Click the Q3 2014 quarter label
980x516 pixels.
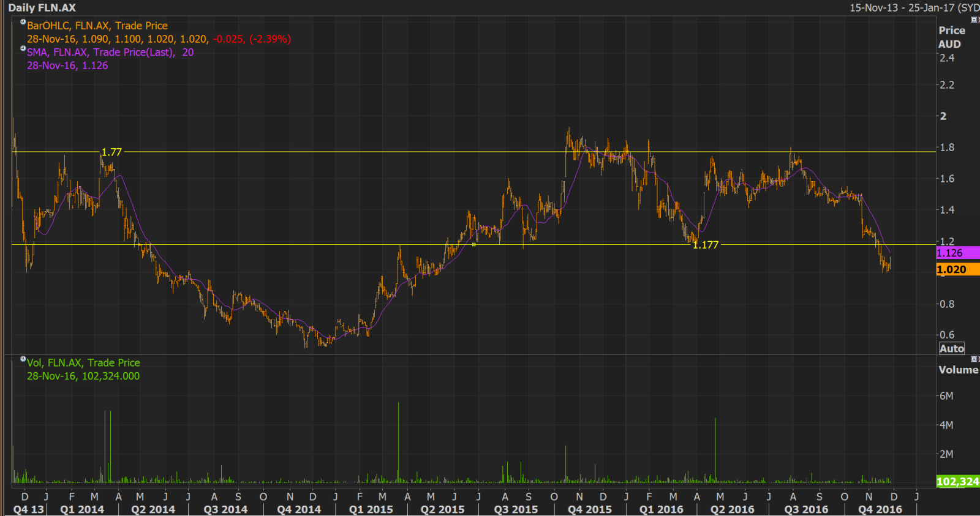225,509
